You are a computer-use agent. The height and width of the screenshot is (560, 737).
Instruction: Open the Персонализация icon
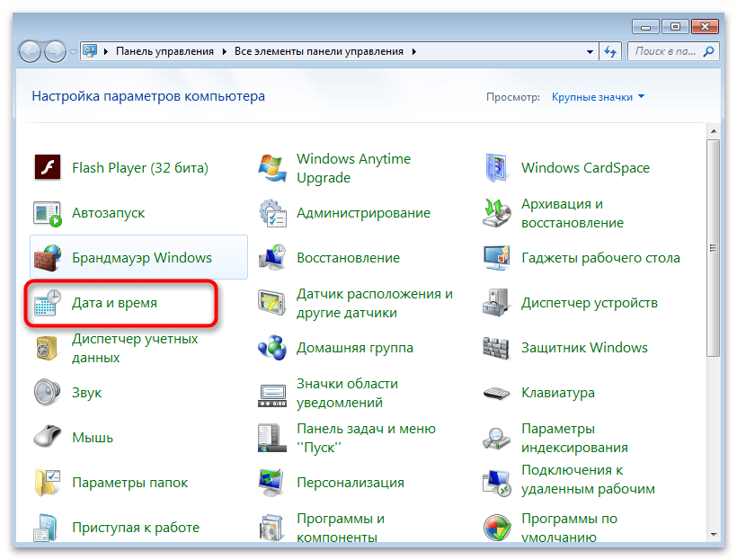271,483
